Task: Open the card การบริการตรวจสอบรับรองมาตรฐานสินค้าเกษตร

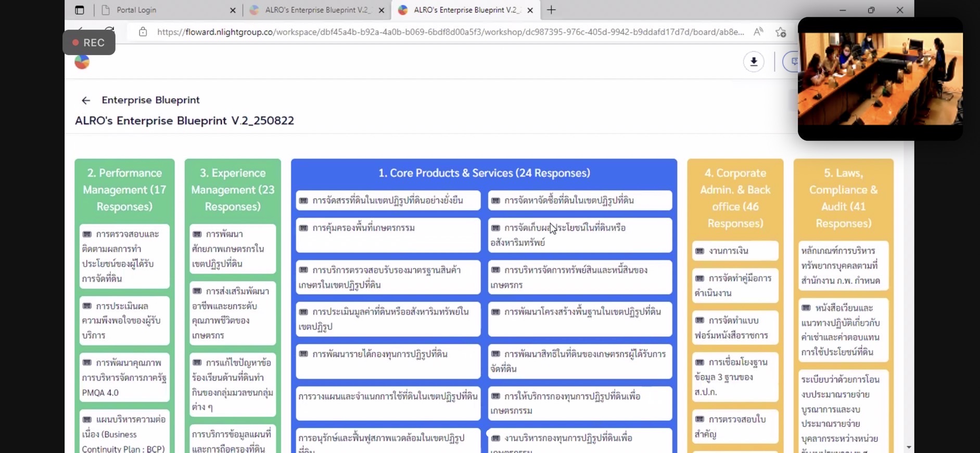Action: tap(388, 278)
